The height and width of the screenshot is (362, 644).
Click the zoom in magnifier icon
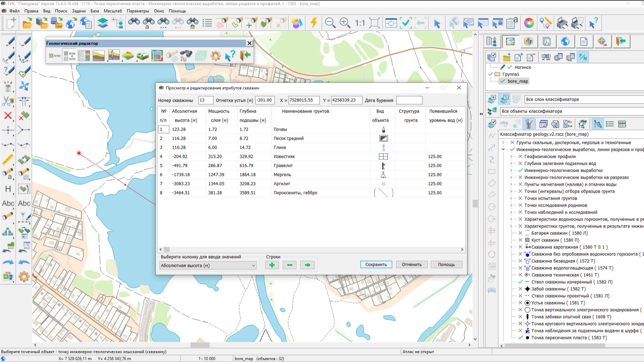point(345,23)
